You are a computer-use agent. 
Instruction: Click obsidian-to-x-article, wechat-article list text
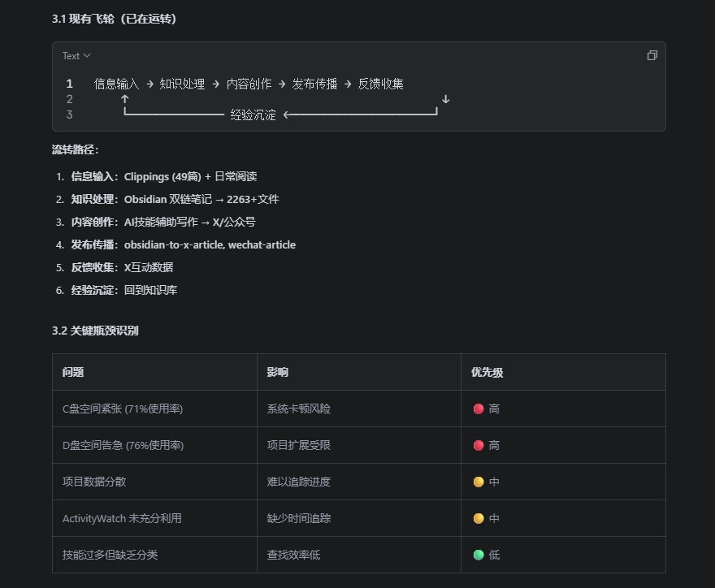pos(210,244)
